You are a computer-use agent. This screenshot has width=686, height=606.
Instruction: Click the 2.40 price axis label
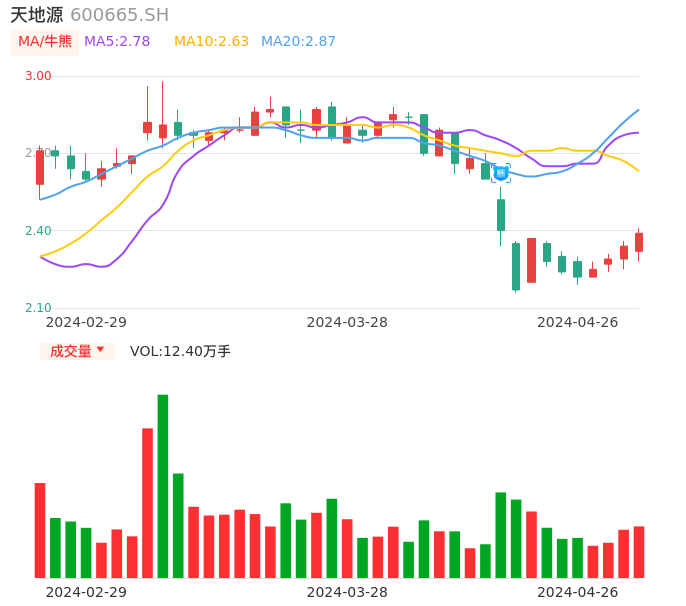37,231
